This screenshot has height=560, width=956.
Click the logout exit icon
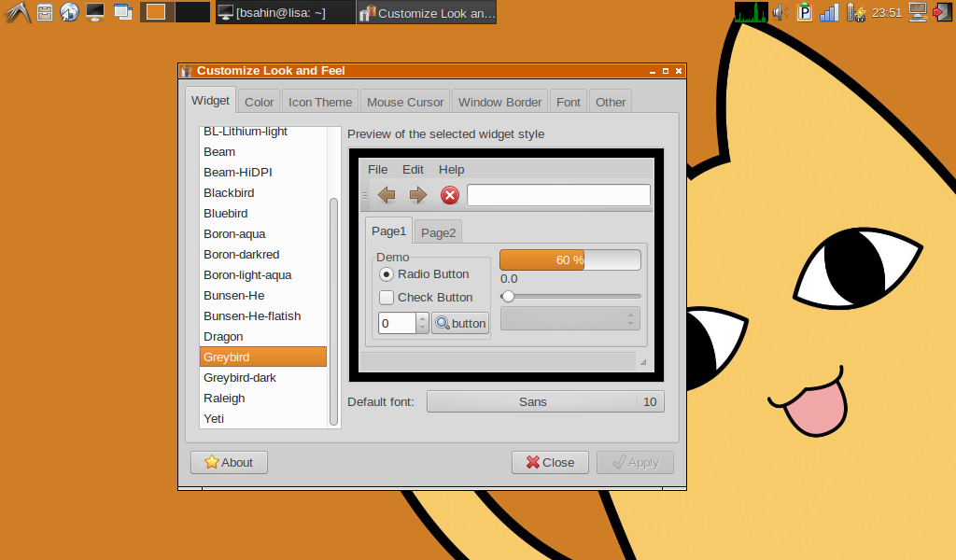943,12
